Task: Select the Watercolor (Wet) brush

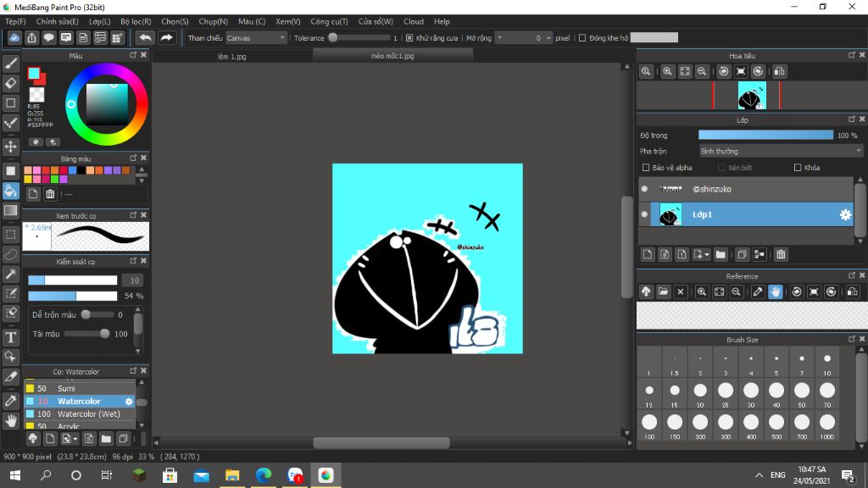Action: pyautogui.click(x=88, y=414)
